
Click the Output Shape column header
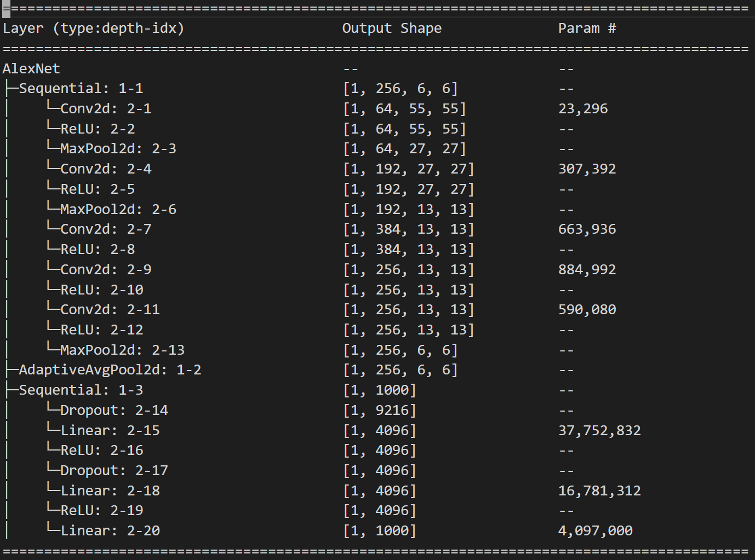(x=392, y=28)
